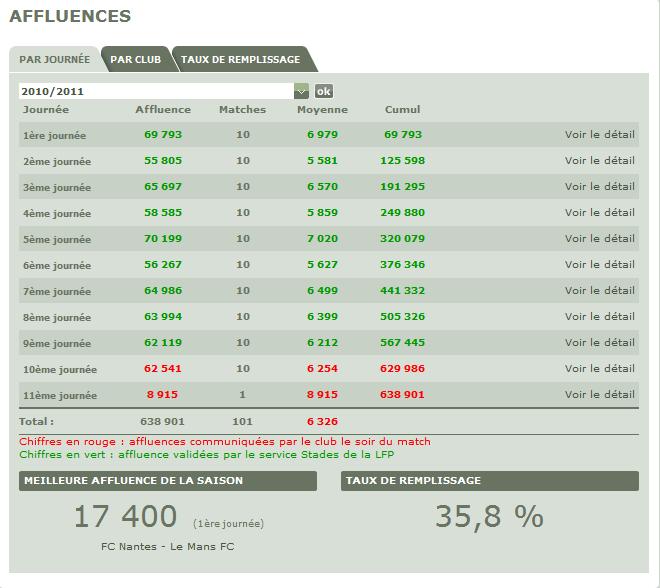This screenshot has height=588, width=660.
Task: Open the season dropdown arrow
Action: [301, 91]
